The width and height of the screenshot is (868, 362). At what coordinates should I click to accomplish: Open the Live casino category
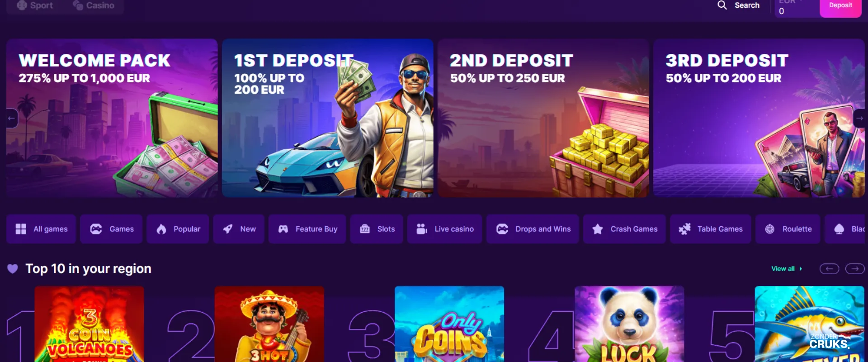[445, 229]
